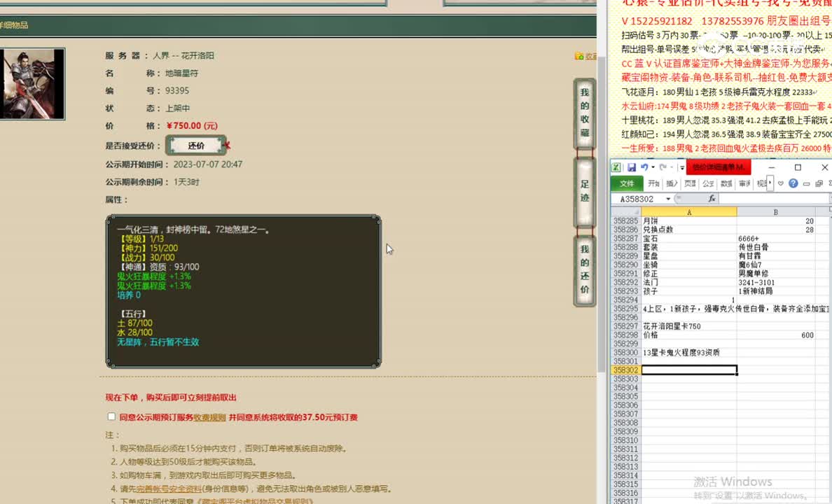Click the Excel undo arrow icon
Viewport: 832px width, 504px height.
644,168
